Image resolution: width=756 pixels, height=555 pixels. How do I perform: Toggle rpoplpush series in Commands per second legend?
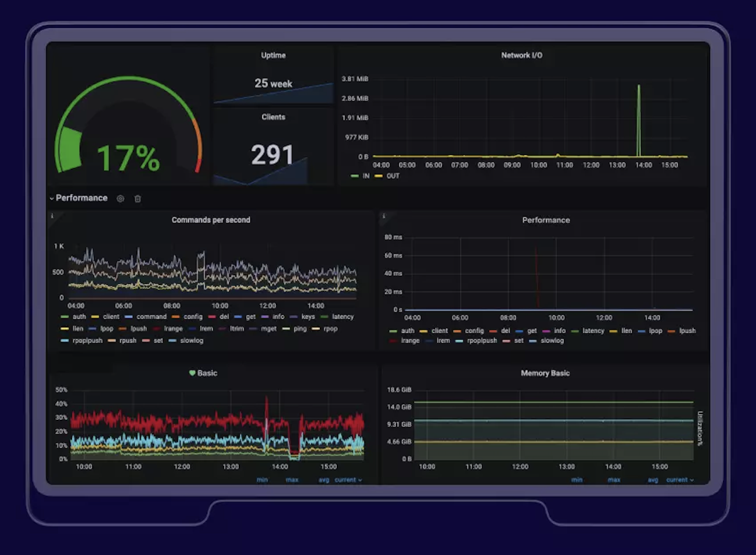pos(82,341)
